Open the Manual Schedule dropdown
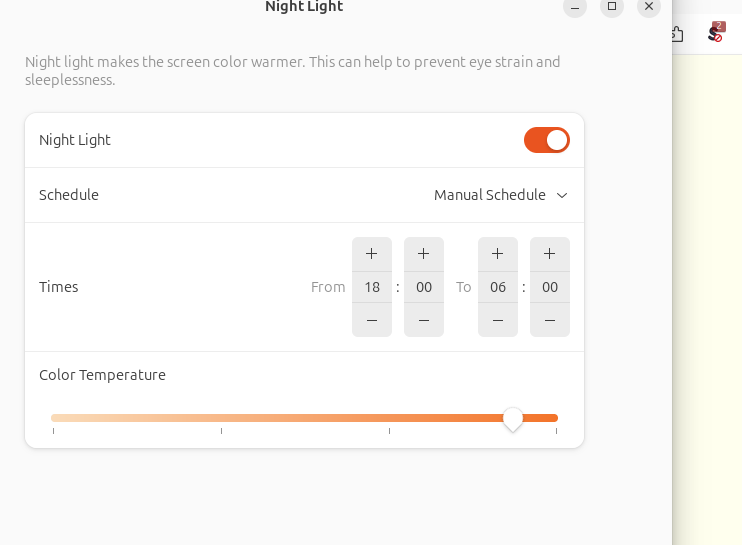This screenshot has height=545, width=742. [x=501, y=195]
